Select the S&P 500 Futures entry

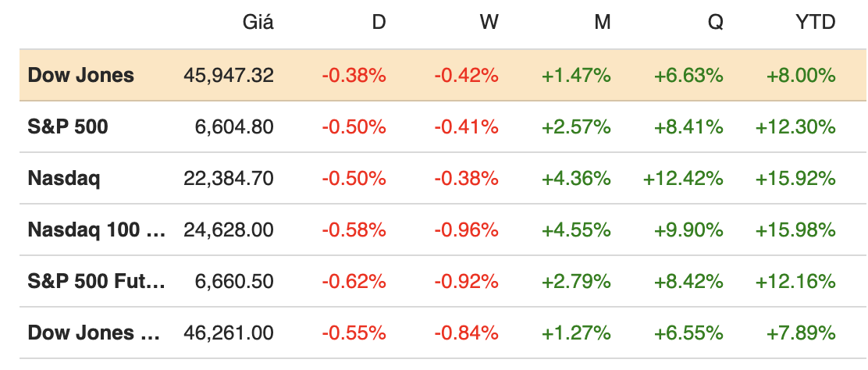pyautogui.click(x=97, y=281)
